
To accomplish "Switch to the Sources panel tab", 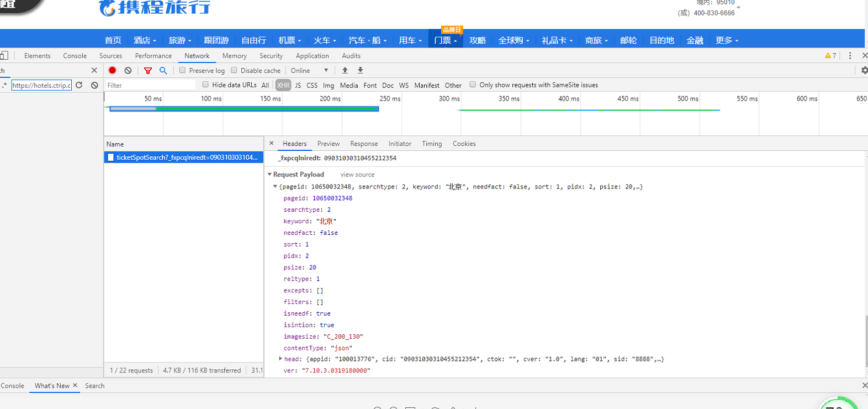I will click(x=111, y=56).
